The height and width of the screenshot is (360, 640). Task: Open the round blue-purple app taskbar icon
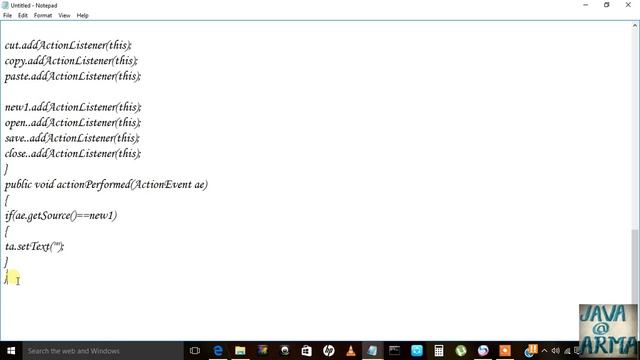(x=483, y=351)
